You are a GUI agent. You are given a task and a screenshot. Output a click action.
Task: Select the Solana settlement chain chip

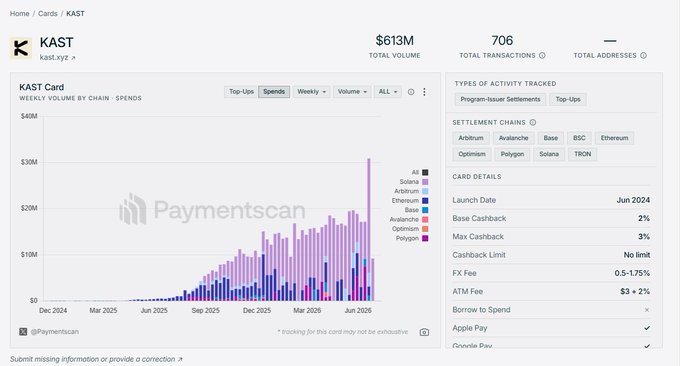[x=549, y=154]
